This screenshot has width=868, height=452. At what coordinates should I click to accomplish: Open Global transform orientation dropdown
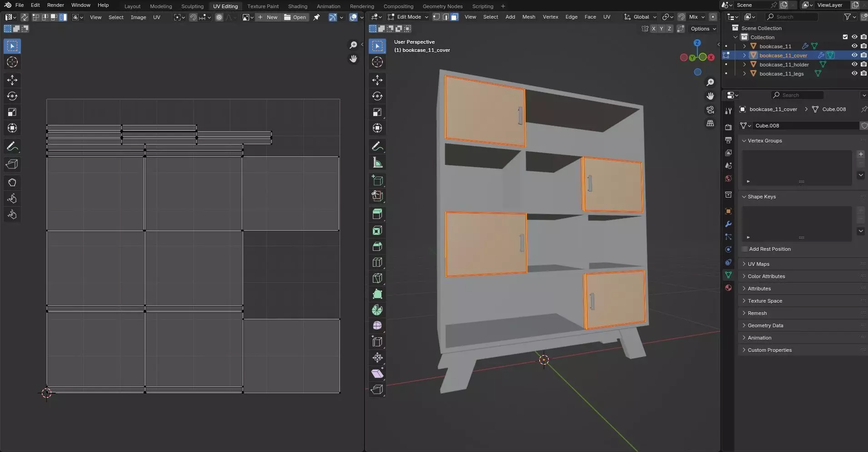click(x=640, y=17)
